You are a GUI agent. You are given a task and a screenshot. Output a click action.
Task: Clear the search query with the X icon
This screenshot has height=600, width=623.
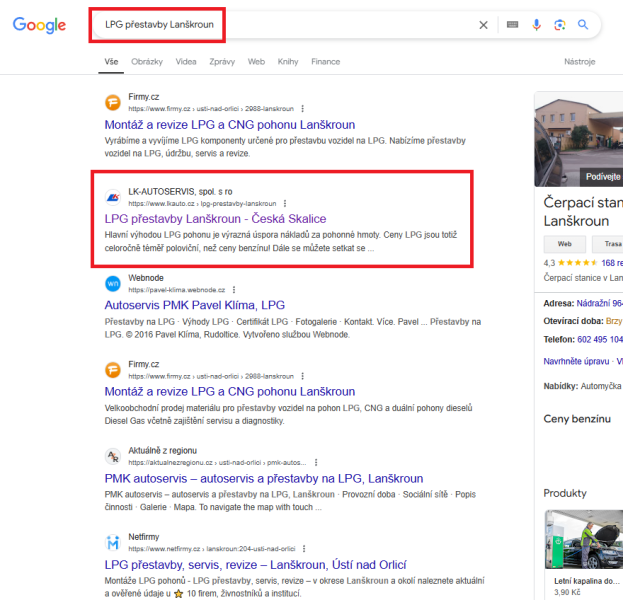point(483,25)
